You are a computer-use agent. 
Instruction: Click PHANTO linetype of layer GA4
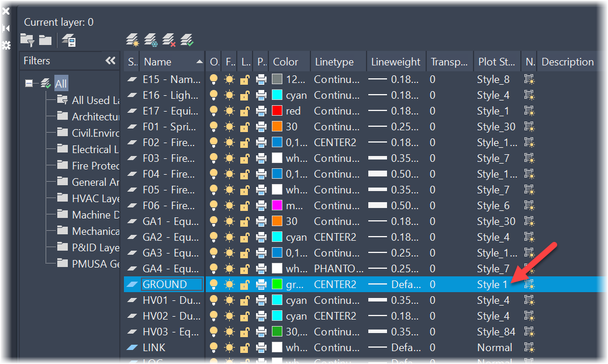pyautogui.click(x=338, y=269)
